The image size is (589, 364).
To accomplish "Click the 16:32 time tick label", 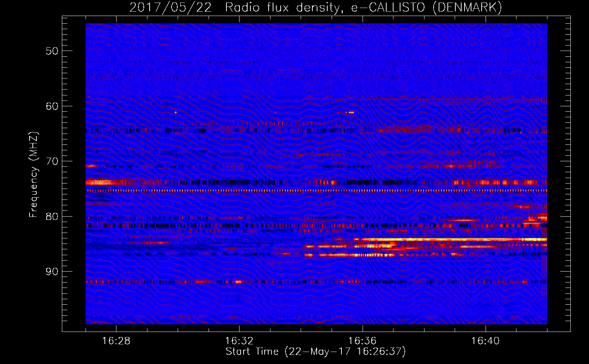I will (x=239, y=341).
